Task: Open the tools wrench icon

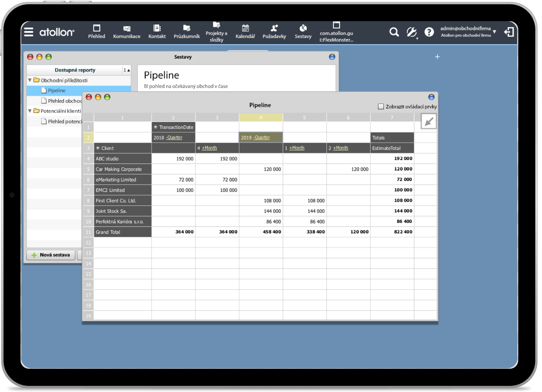Action: [411, 32]
